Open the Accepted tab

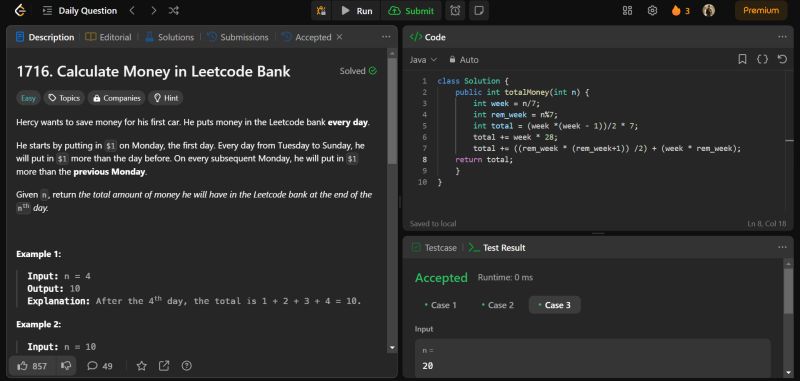[x=306, y=37]
